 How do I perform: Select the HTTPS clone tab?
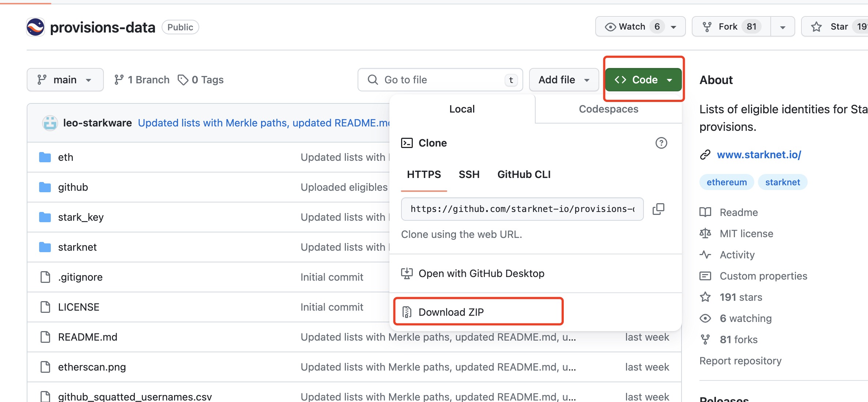point(424,175)
